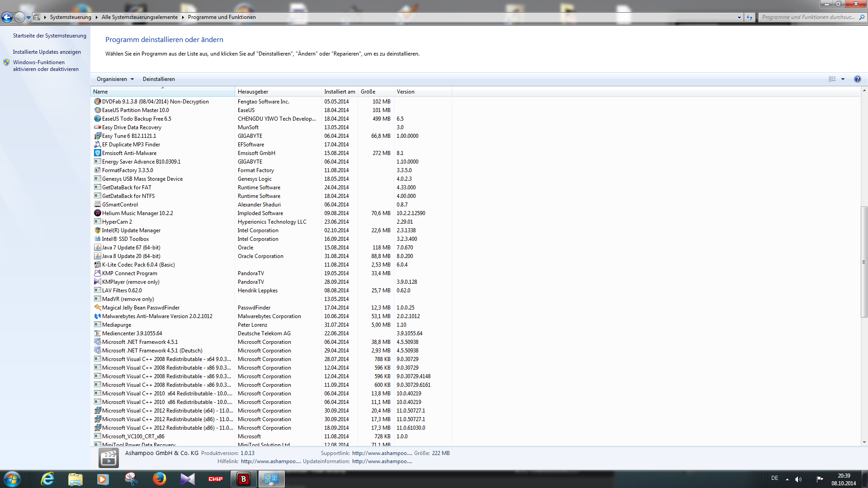Open the Windows Start menu orb
Screen dimensions: 868x488
[12, 479]
